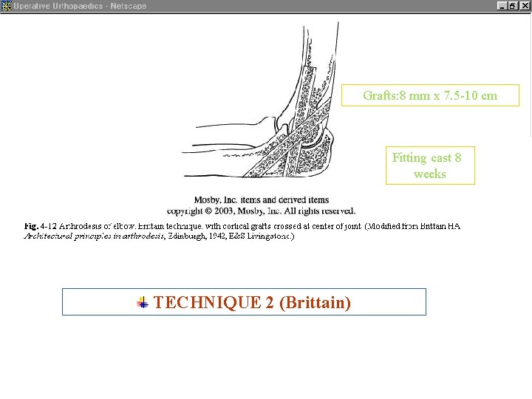Click the 'Fig. 4-12 Arthrodesis of elbow' caption line

click(242, 226)
